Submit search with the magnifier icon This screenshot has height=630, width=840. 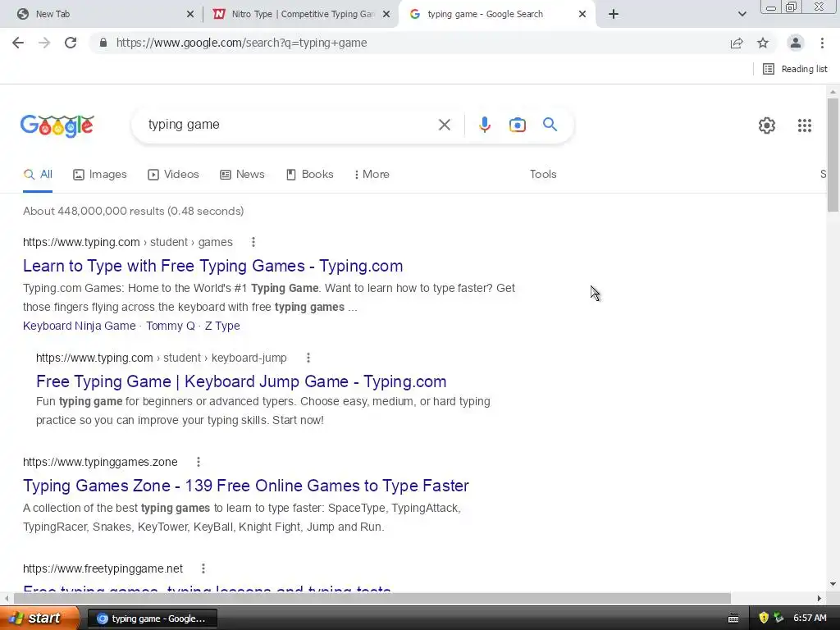click(x=550, y=125)
